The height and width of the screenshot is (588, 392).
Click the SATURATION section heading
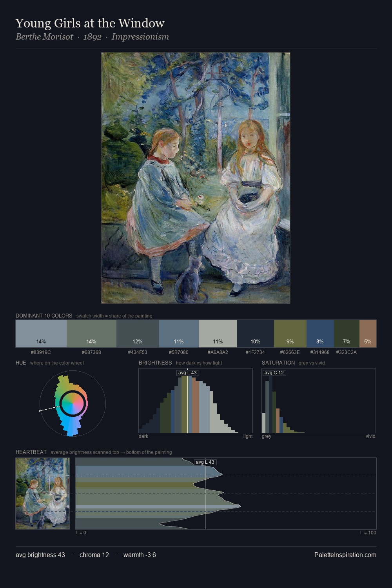coord(278,363)
